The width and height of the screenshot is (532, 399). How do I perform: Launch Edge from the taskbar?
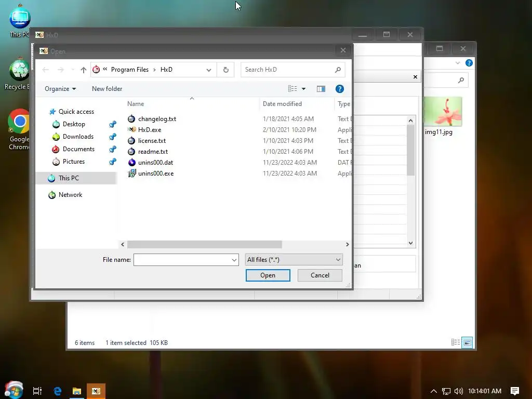coord(57,391)
